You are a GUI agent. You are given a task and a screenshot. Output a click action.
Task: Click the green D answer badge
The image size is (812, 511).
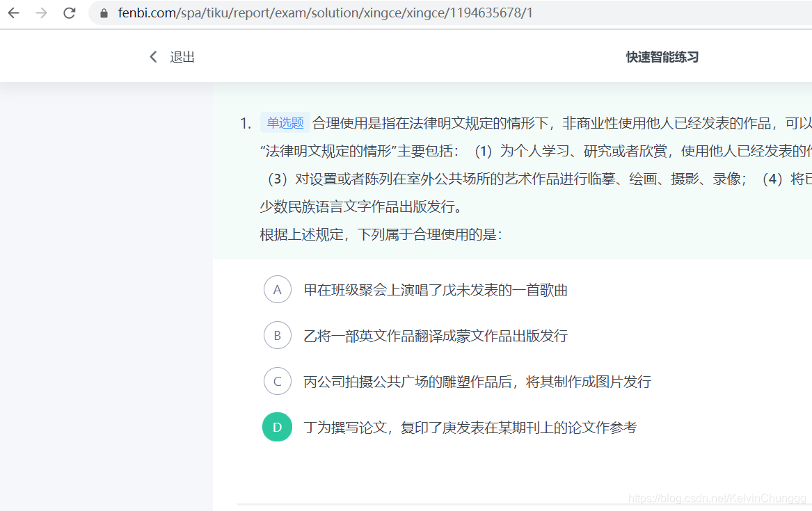[x=277, y=427]
